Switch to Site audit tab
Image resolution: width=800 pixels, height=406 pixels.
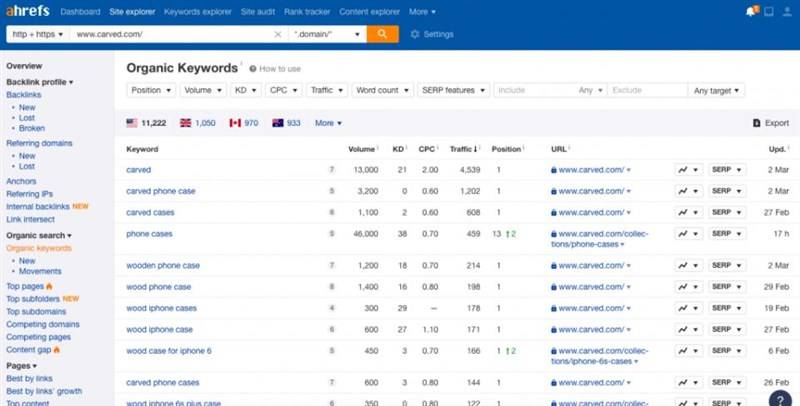[x=258, y=12]
